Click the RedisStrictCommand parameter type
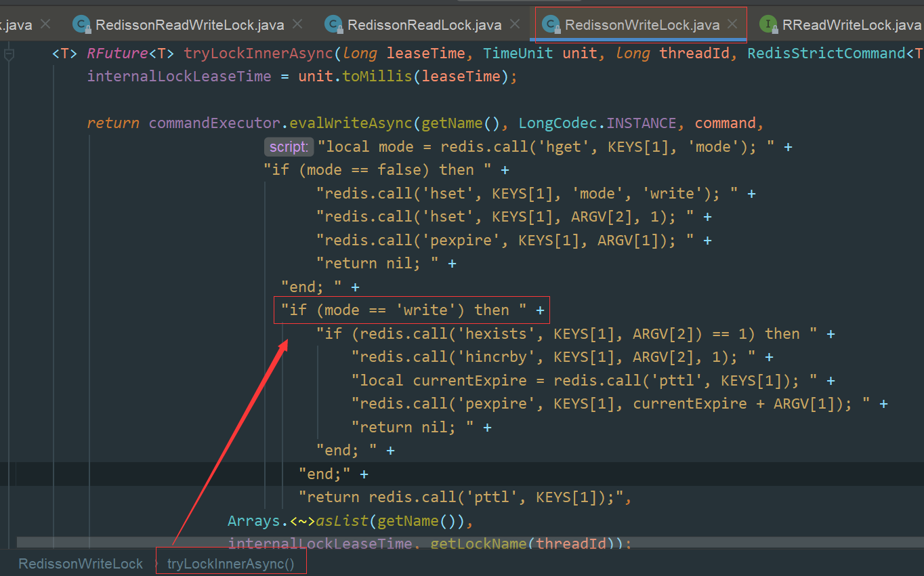The image size is (924, 576). 826,53
